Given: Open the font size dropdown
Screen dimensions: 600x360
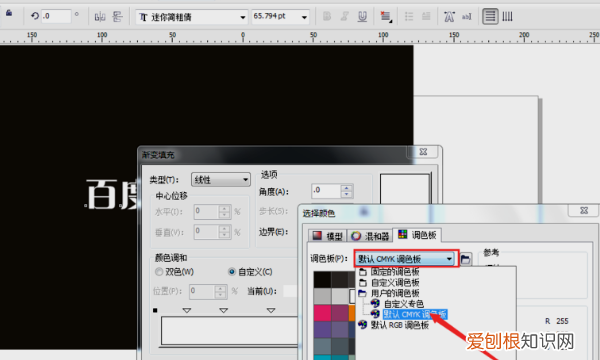Looking at the screenshot, I should coord(280,17).
